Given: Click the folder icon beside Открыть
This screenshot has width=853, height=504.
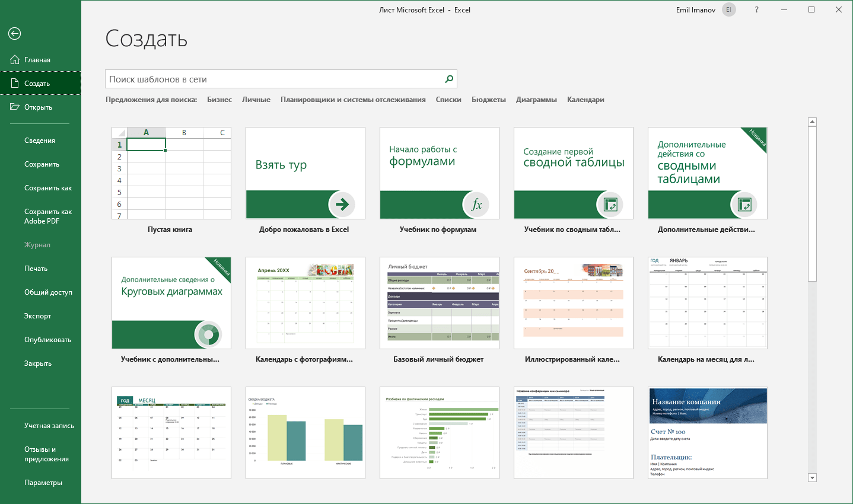Looking at the screenshot, I should [15, 107].
